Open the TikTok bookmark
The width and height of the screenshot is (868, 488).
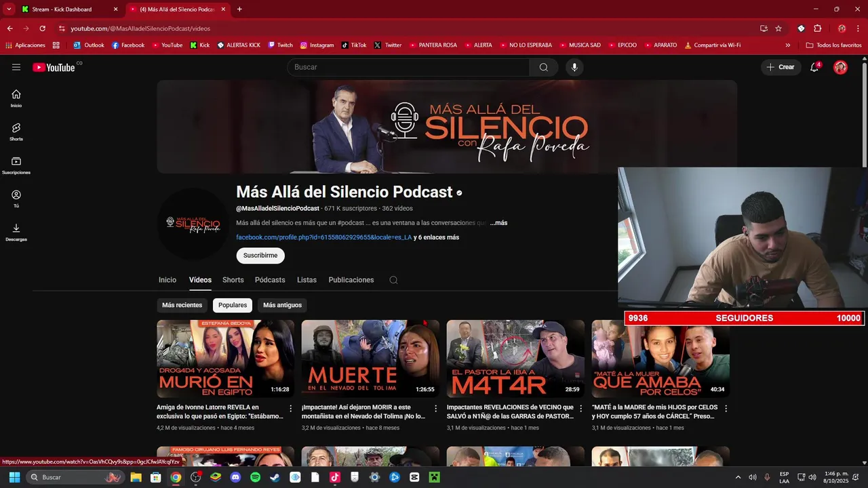[354, 45]
